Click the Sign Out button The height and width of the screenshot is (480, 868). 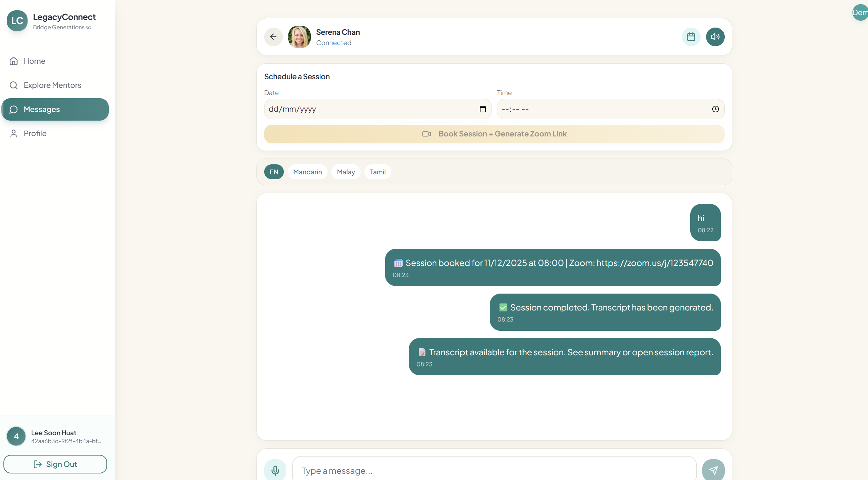55,464
